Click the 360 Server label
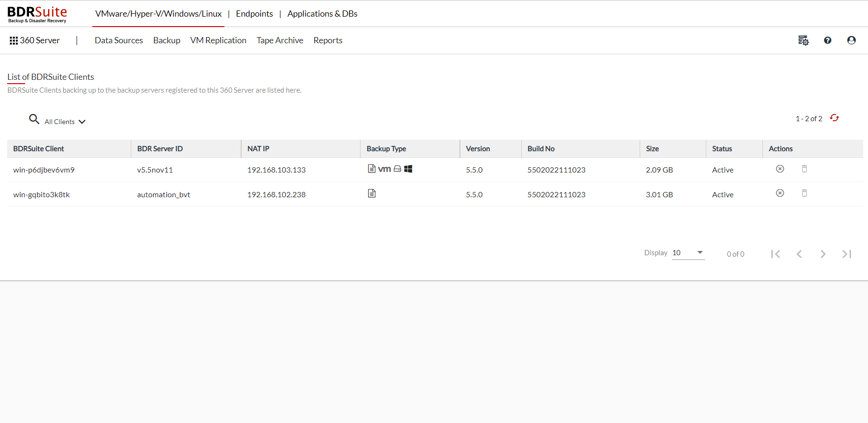The height and width of the screenshot is (423, 868). (x=40, y=40)
